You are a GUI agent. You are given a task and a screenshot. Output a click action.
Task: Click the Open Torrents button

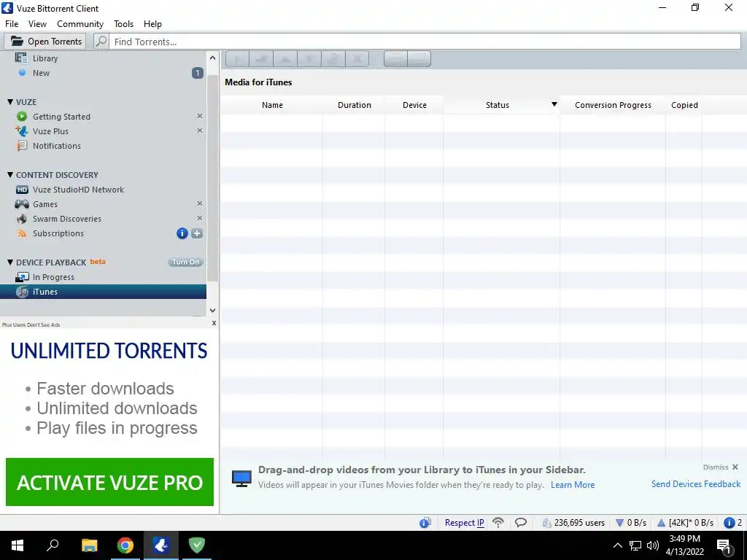click(x=45, y=42)
